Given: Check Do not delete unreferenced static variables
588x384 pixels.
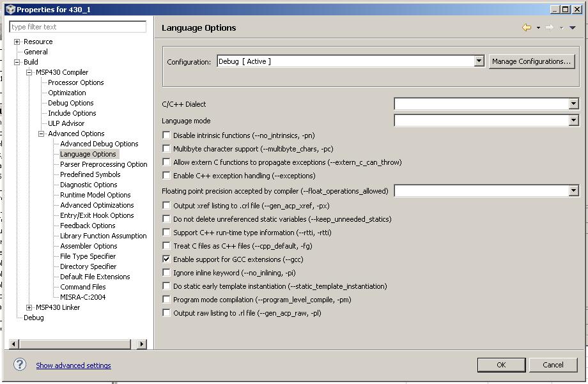Looking at the screenshot, I should (x=166, y=219).
